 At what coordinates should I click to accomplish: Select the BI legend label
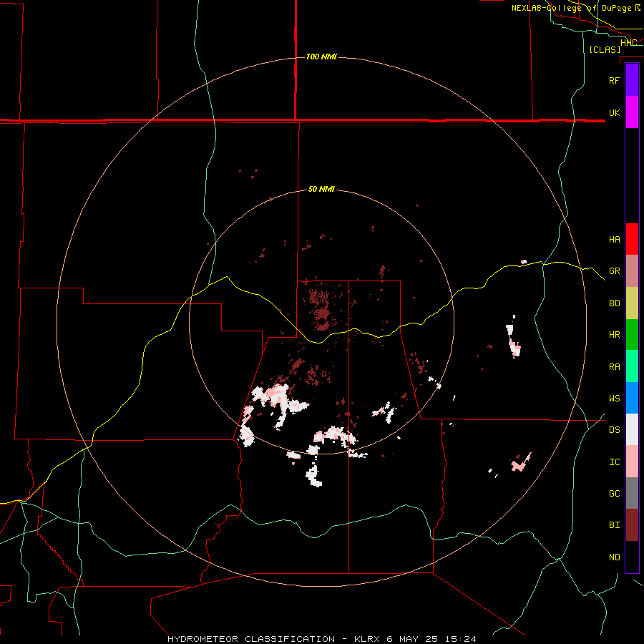(614, 525)
